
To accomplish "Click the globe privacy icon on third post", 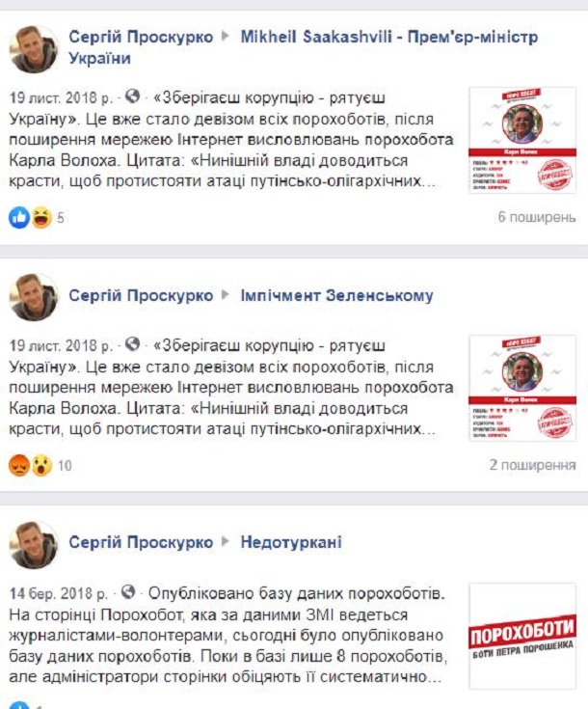I will pyautogui.click(x=128, y=592).
